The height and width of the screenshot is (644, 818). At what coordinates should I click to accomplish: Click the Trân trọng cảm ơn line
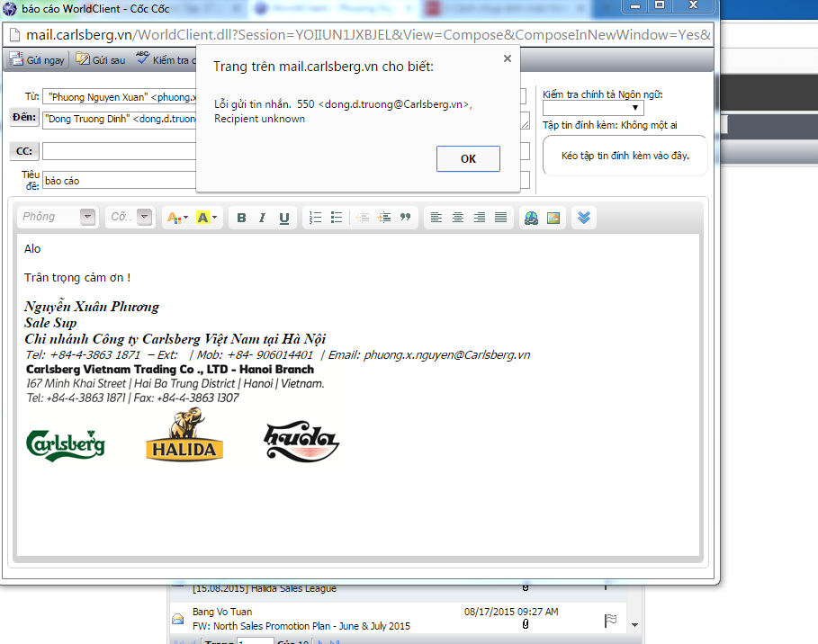click(x=77, y=277)
